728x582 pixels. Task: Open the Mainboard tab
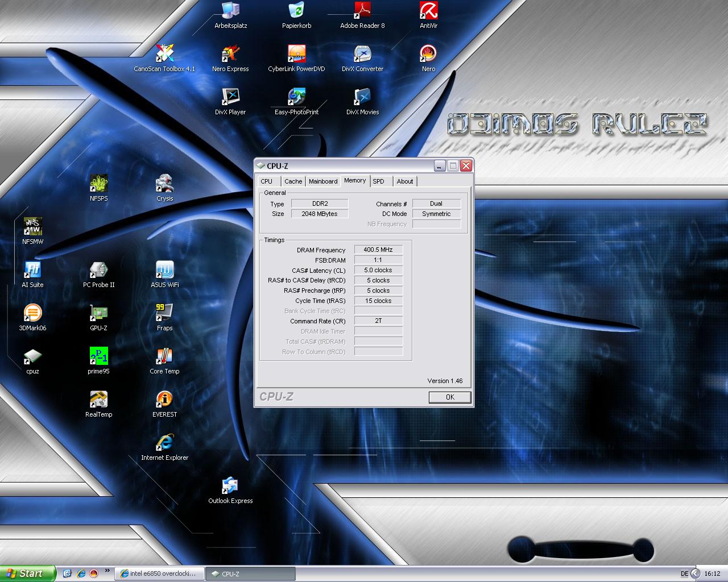[323, 181]
